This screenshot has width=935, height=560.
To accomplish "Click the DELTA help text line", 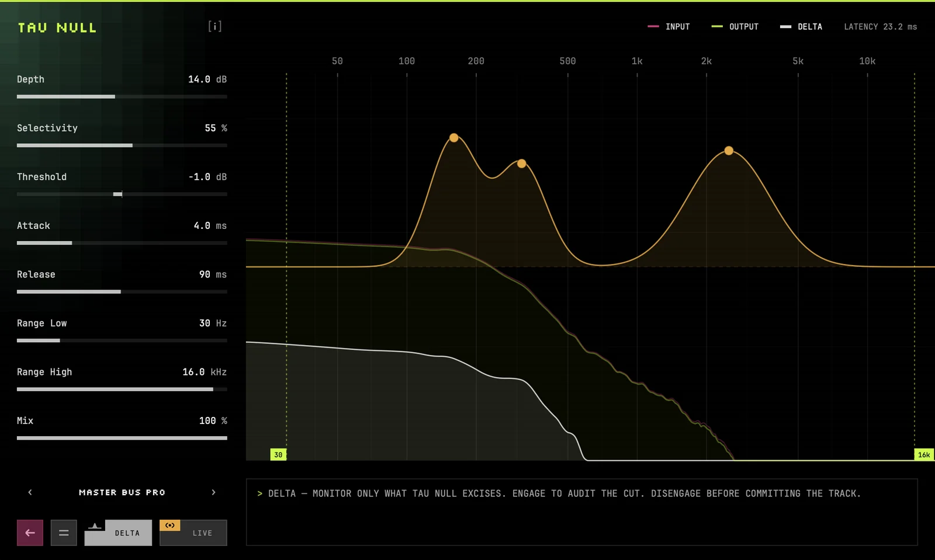I will 559,493.
